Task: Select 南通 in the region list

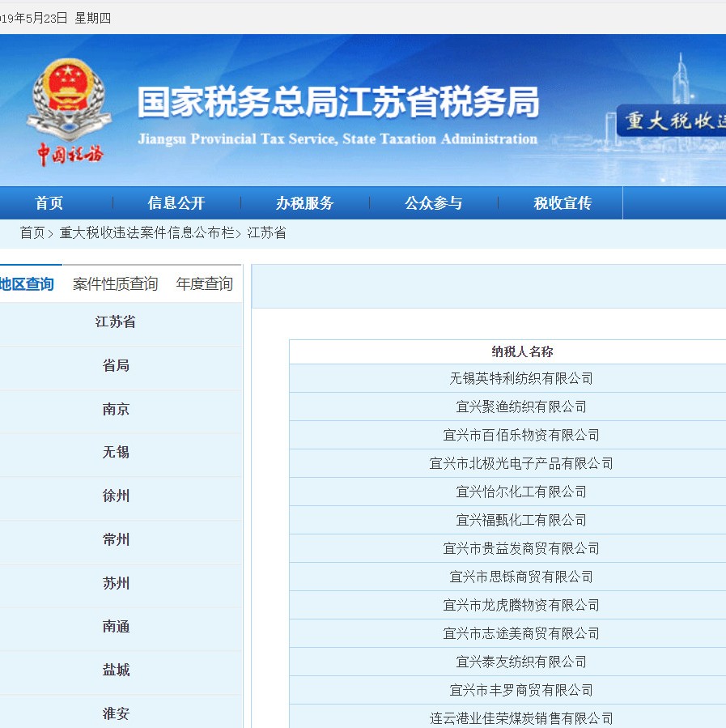Action: [x=116, y=626]
